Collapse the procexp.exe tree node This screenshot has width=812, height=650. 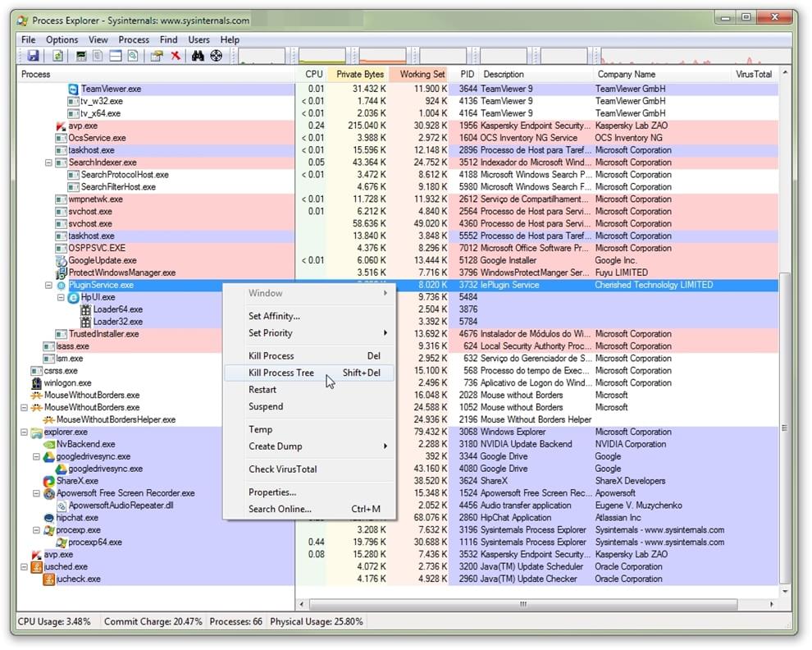[x=36, y=530]
